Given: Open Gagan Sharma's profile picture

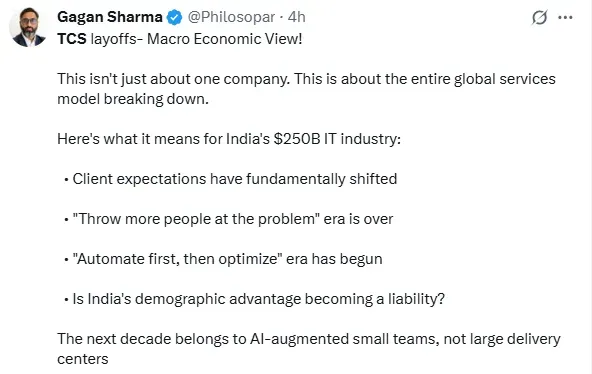Looking at the screenshot, I should [27, 28].
